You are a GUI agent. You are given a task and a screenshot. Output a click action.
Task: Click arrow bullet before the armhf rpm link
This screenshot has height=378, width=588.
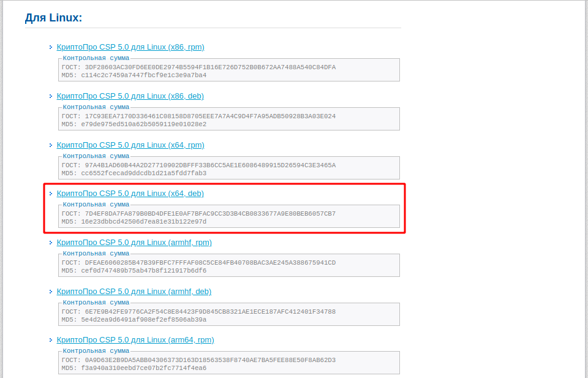(x=51, y=243)
